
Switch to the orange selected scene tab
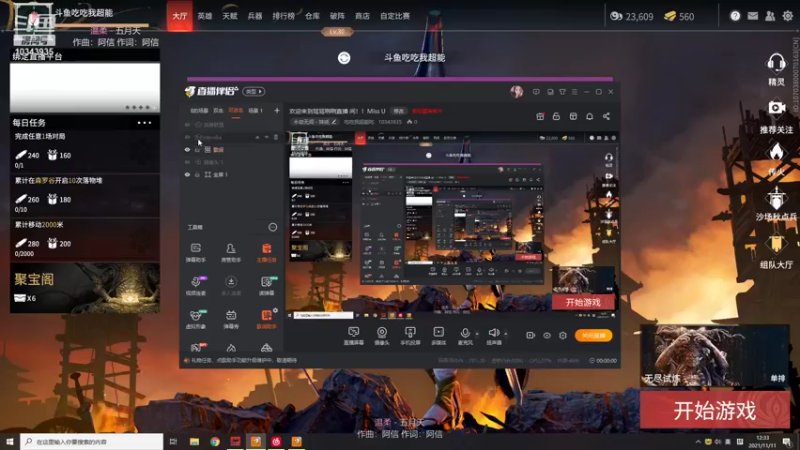coord(235,111)
